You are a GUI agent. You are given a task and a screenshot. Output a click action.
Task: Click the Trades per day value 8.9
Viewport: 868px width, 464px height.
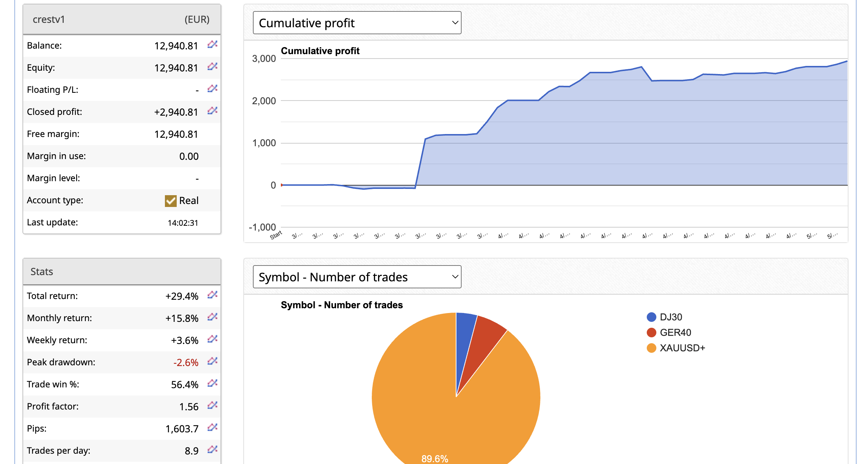click(x=191, y=451)
